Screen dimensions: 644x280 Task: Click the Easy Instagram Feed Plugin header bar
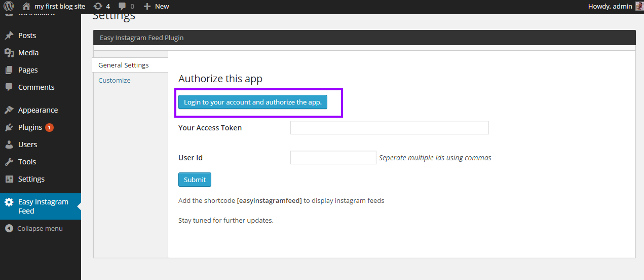pyautogui.click(x=364, y=38)
